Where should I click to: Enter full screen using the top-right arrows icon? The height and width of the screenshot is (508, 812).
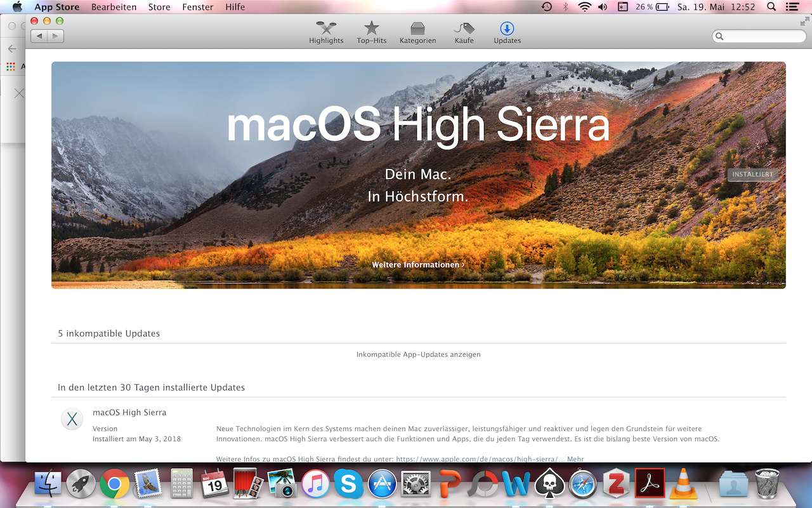(804, 21)
